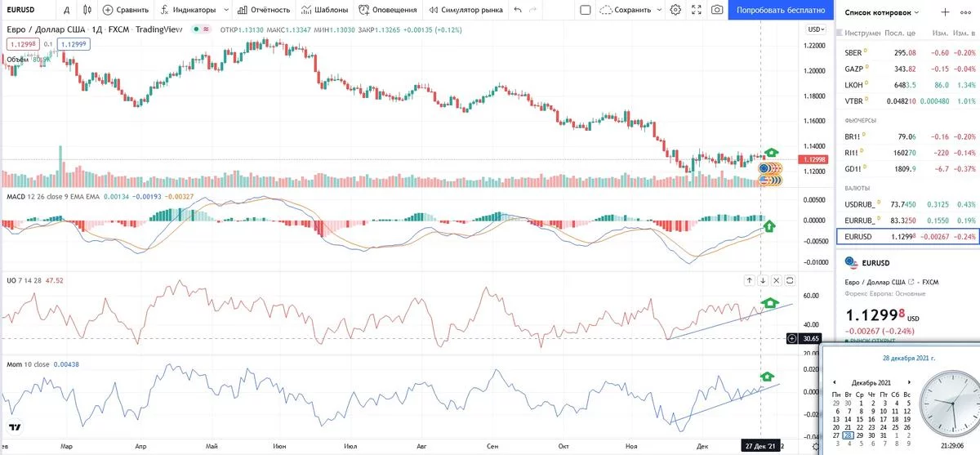Move the UO pane up
Screen dimensions: 980x455
pyautogui.click(x=749, y=280)
